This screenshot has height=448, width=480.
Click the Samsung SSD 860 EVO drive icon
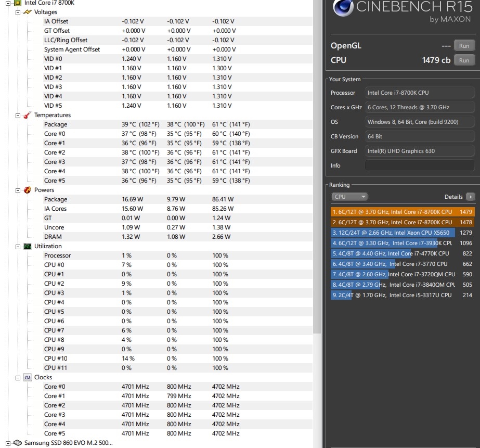pos(18,443)
